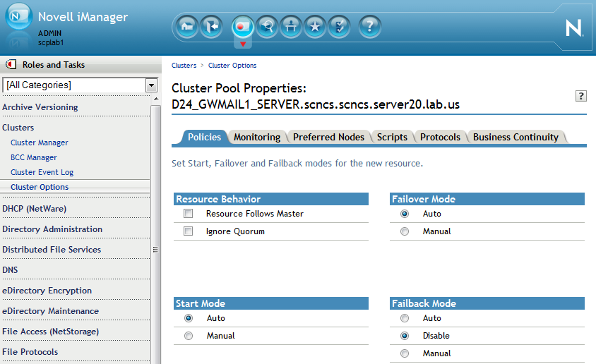Click the sidebar splitter grip handle
The image size is (596, 364).
pos(155,250)
